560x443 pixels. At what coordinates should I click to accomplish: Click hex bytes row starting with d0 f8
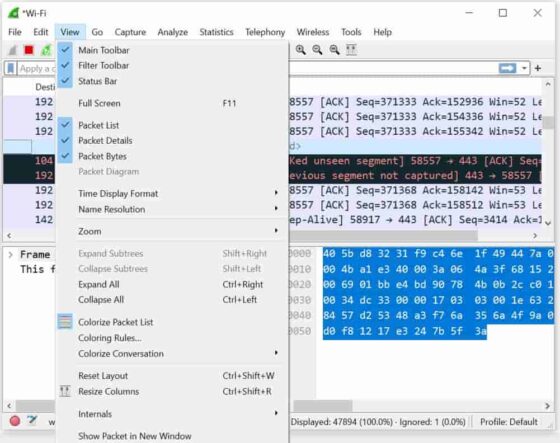click(405, 331)
